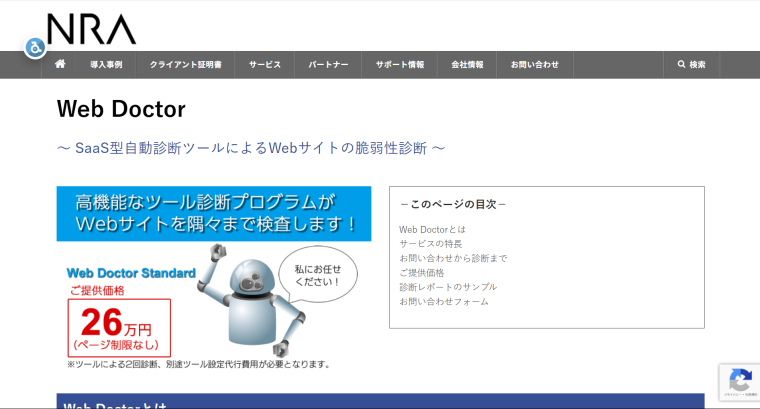Click the このページの目次 heading

[x=453, y=204]
